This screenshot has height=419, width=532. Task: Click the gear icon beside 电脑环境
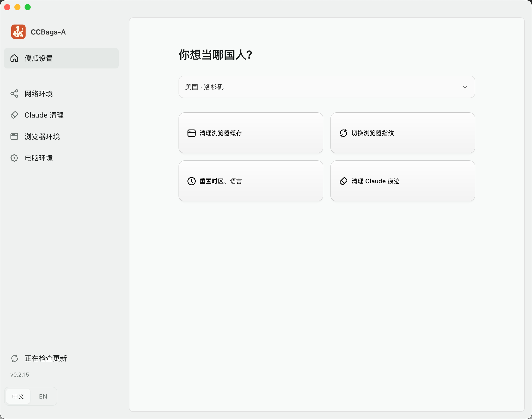(14, 158)
